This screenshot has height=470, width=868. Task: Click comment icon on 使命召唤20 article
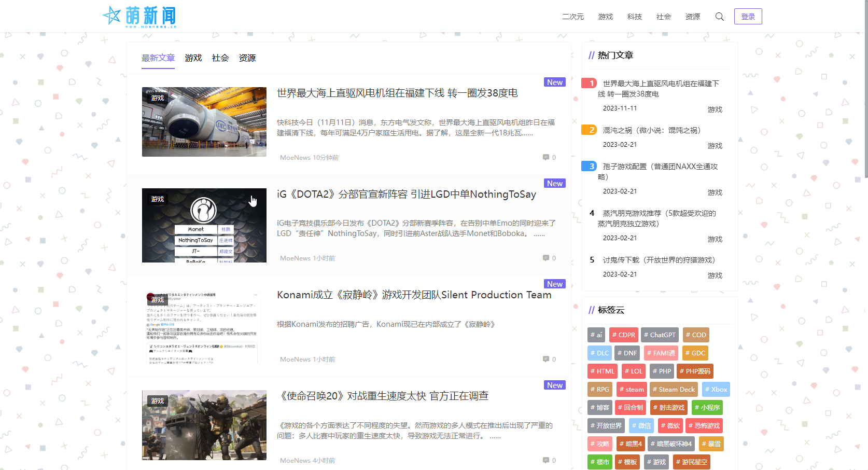click(546, 460)
